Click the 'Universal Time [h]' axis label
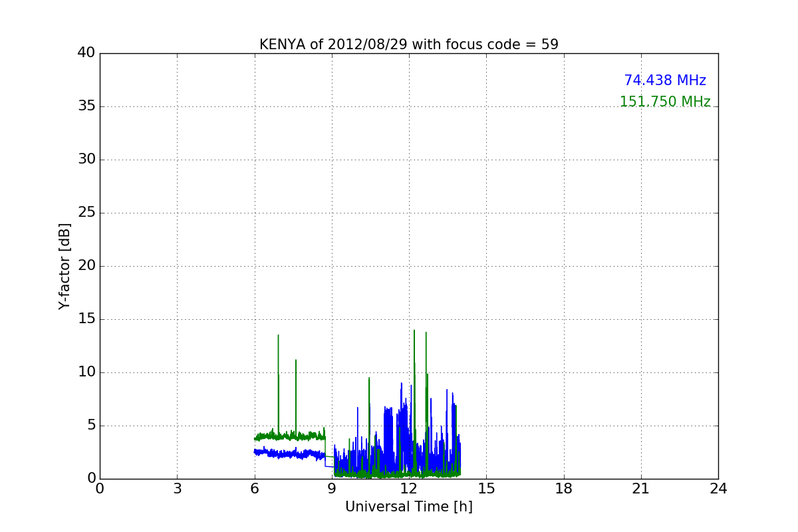The width and height of the screenshot is (798, 532). tap(409, 507)
